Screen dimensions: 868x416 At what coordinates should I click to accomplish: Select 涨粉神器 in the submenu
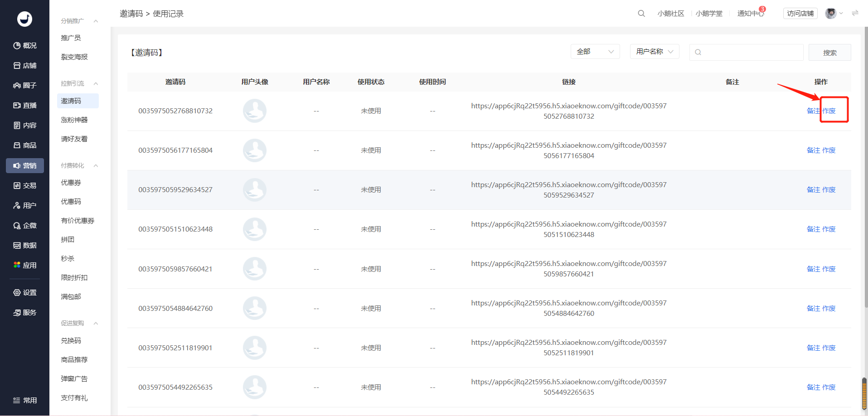(x=74, y=120)
